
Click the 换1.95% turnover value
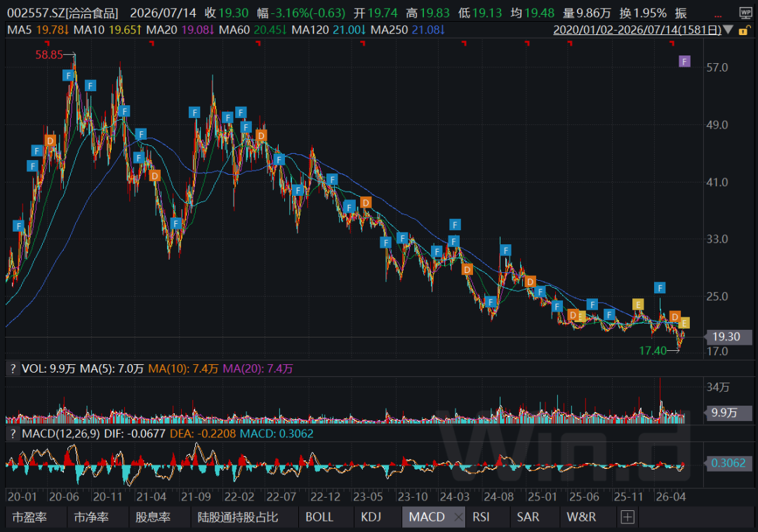[642, 13]
